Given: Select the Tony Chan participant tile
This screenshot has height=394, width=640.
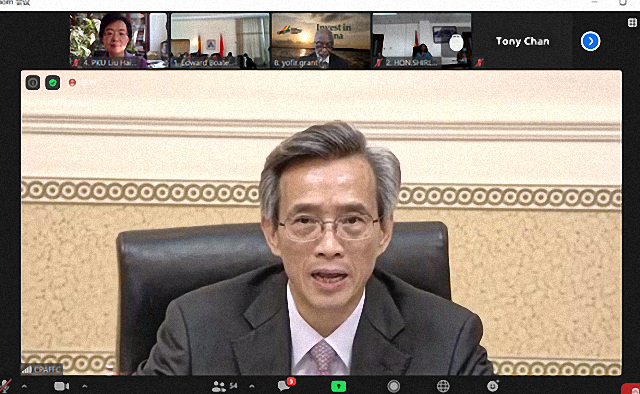Looking at the screenshot, I should coord(522,41).
